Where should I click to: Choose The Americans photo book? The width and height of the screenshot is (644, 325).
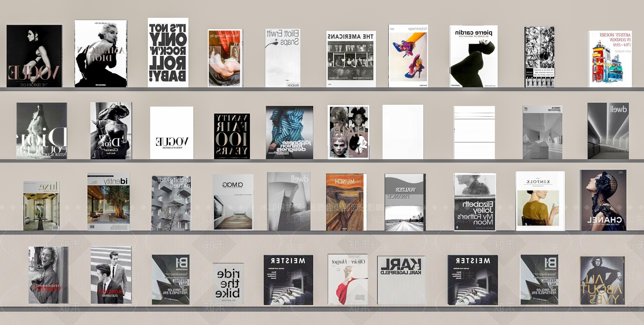[351, 59]
